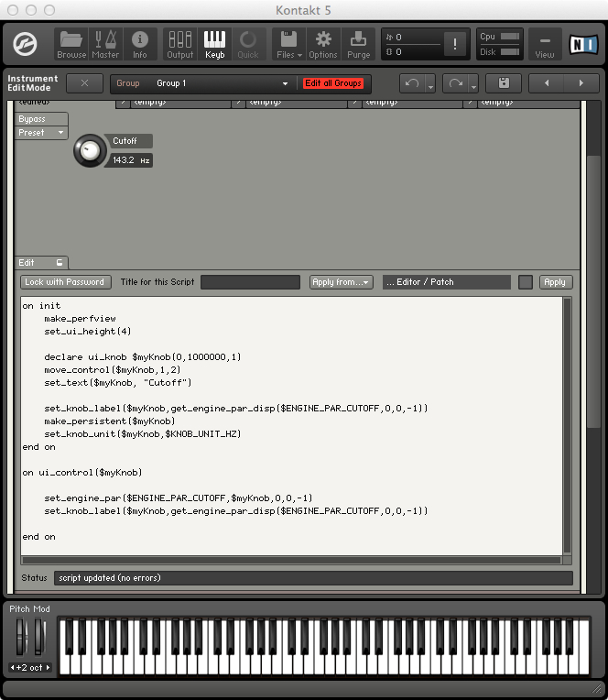Click the Lock with Password button
Viewport: 608px width, 700px height.
click(x=65, y=282)
